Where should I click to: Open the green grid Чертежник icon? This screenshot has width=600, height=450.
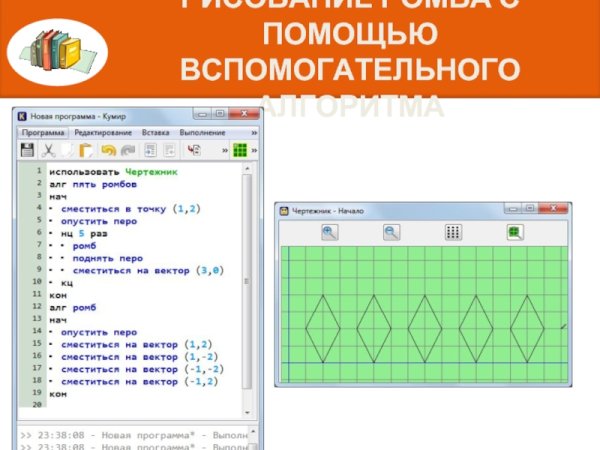240,150
